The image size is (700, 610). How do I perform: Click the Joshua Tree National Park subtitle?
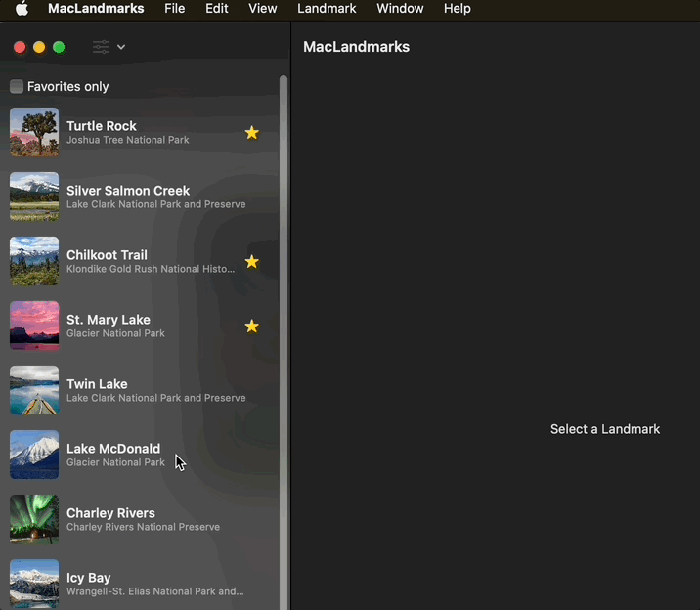[128, 140]
